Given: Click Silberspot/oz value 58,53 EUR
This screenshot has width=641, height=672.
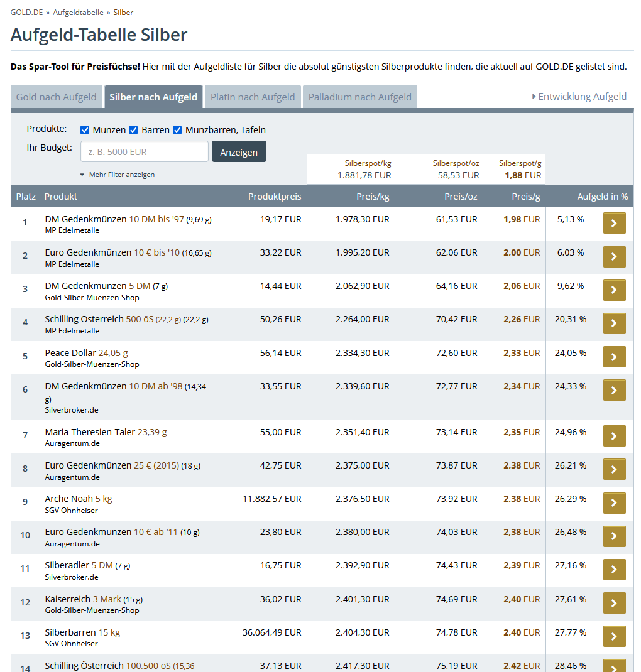Looking at the screenshot, I should [458, 175].
